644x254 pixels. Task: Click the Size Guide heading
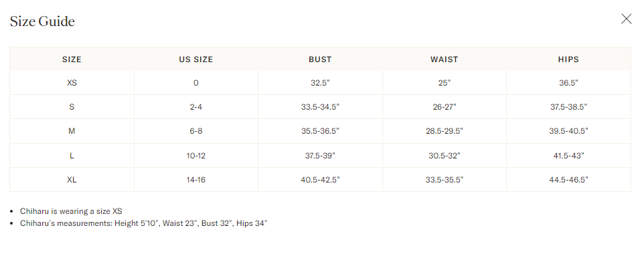point(42,21)
